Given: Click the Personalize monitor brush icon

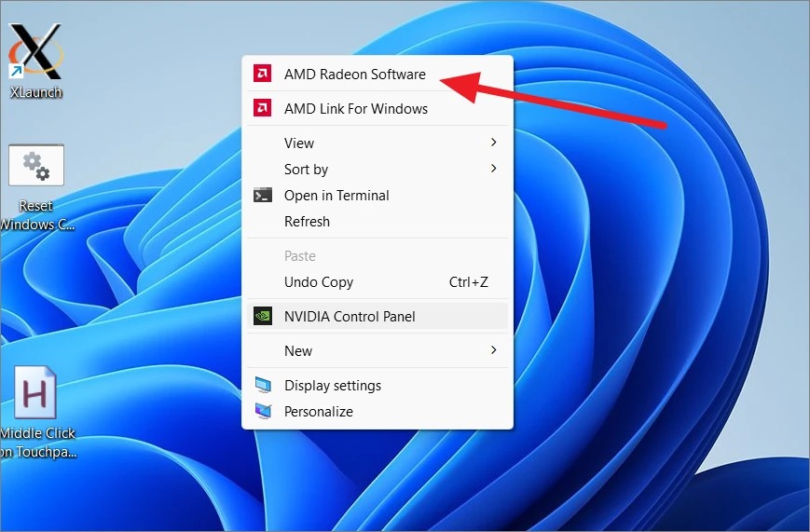Looking at the screenshot, I should click(x=263, y=412).
